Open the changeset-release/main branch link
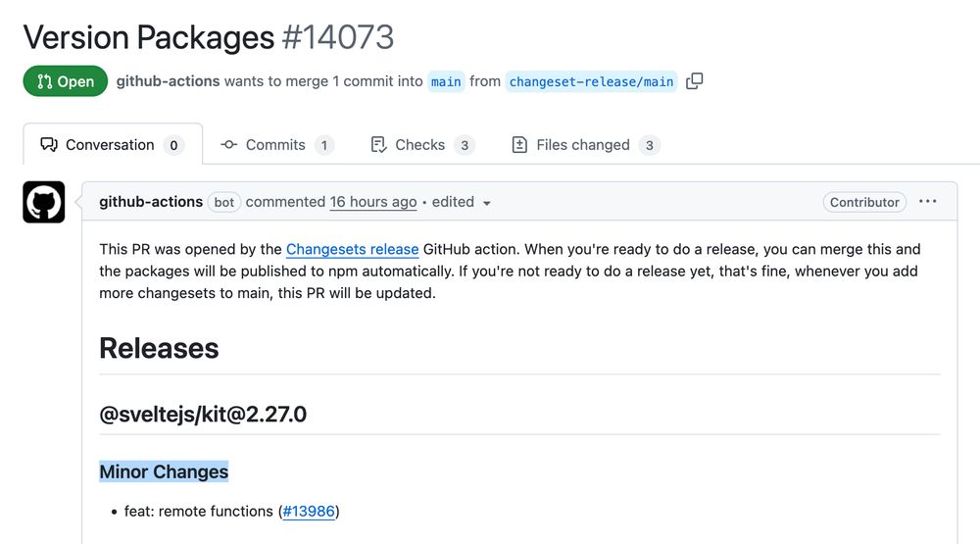The image size is (980, 544). [591, 81]
